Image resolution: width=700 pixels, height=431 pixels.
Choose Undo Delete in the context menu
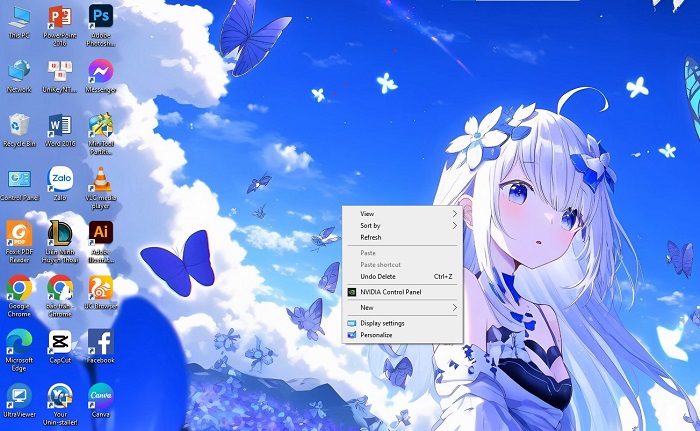click(x=403, y=276)
